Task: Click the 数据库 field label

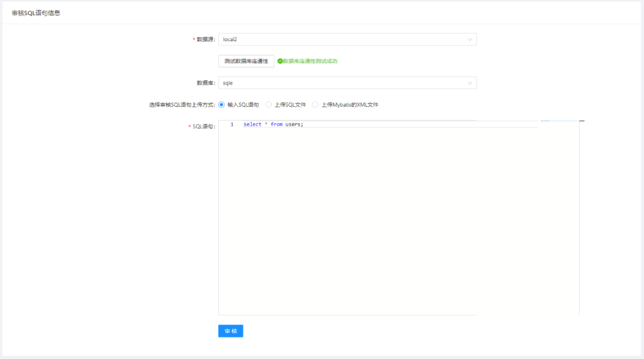Action: pyautogui.click(x=206, y=83)
